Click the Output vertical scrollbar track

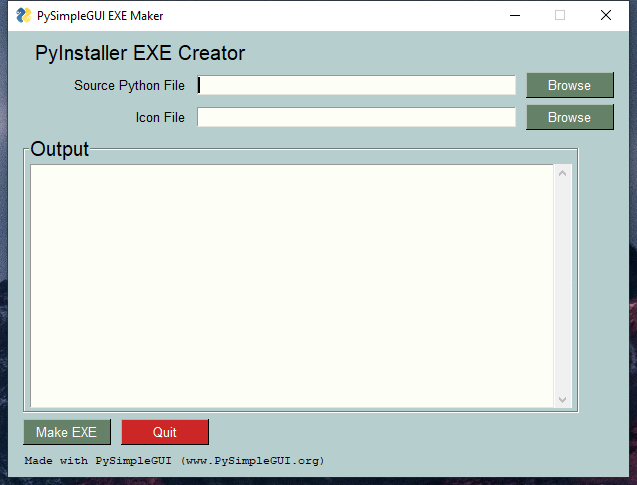[562, 286]
